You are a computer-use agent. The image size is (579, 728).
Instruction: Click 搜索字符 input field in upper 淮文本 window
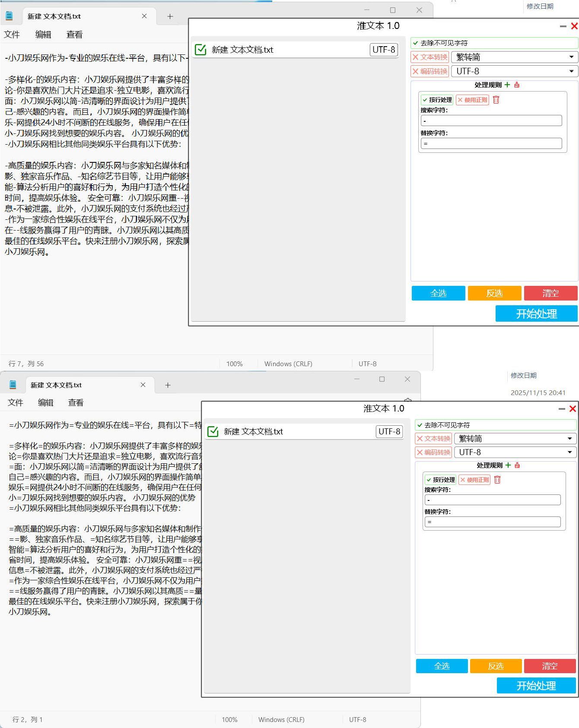tap(491, 121)
